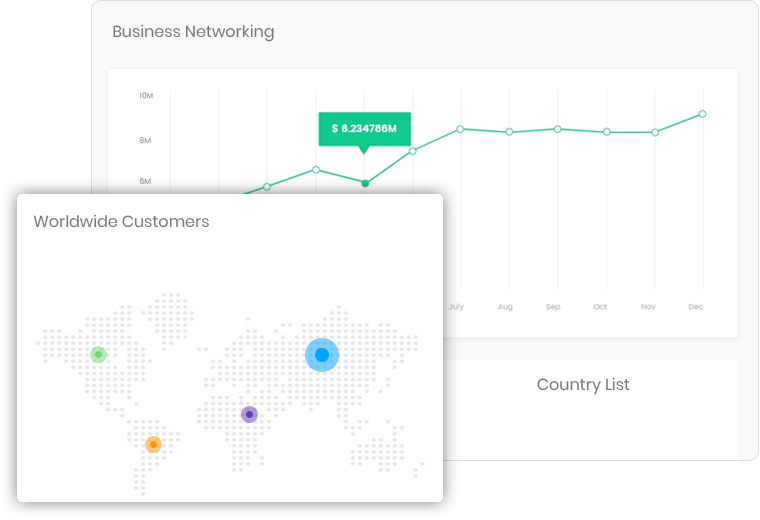
Task: Click the 'Sep' x-axis label
Action: pos(553,307)
